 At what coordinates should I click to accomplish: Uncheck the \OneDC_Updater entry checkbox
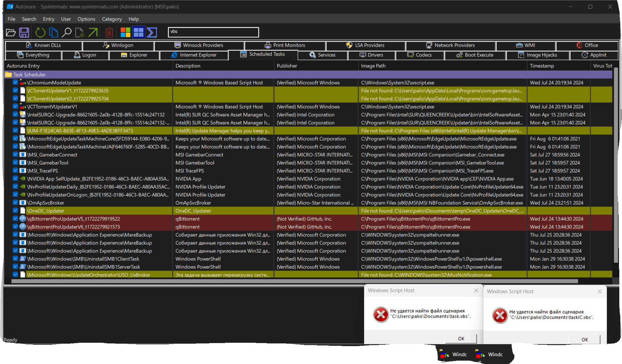click(16, 211)
